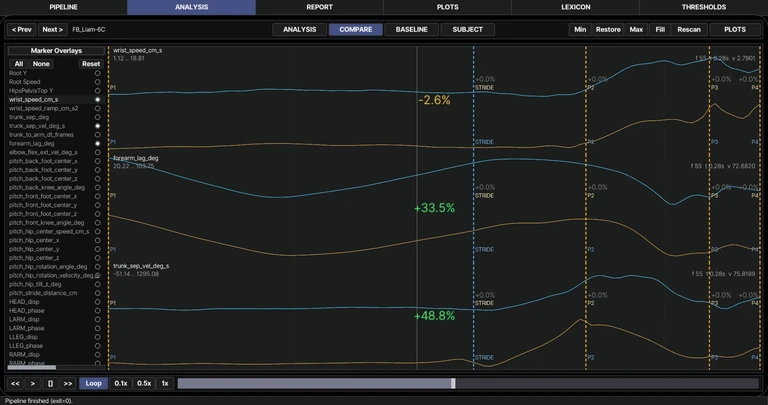The width and height of the screenshot is (768, 405).
Task: Click the overlay list horizontal scrollbar
Action: coord(32,367)
